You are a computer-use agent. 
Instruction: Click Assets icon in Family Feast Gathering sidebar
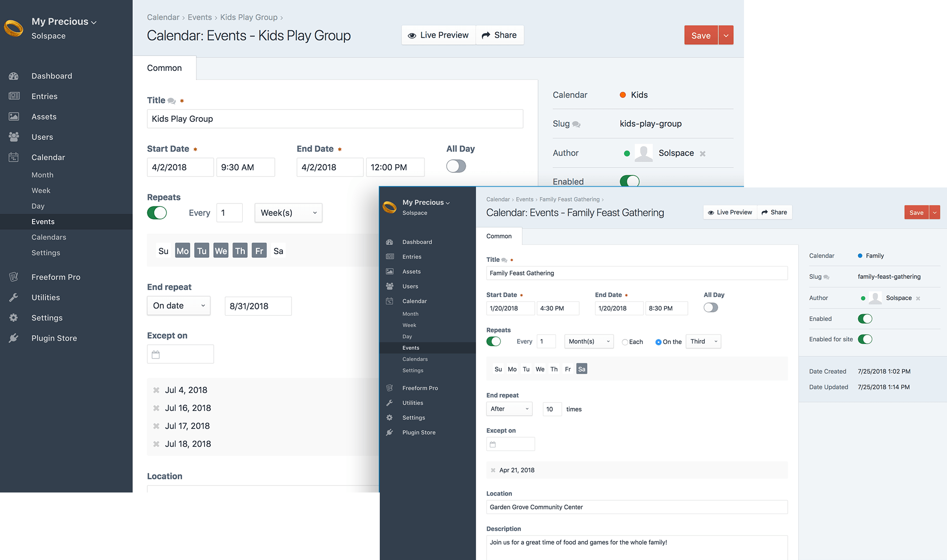(389, 272)
